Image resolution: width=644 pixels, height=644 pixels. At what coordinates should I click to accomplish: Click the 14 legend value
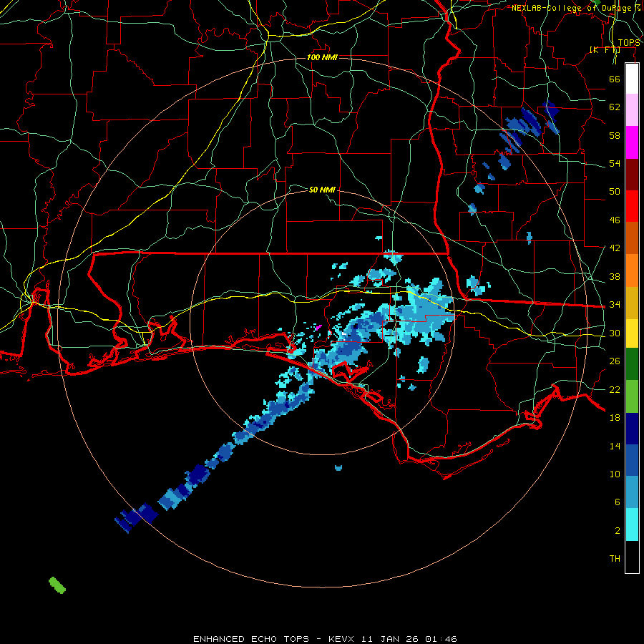coord(615,446)
